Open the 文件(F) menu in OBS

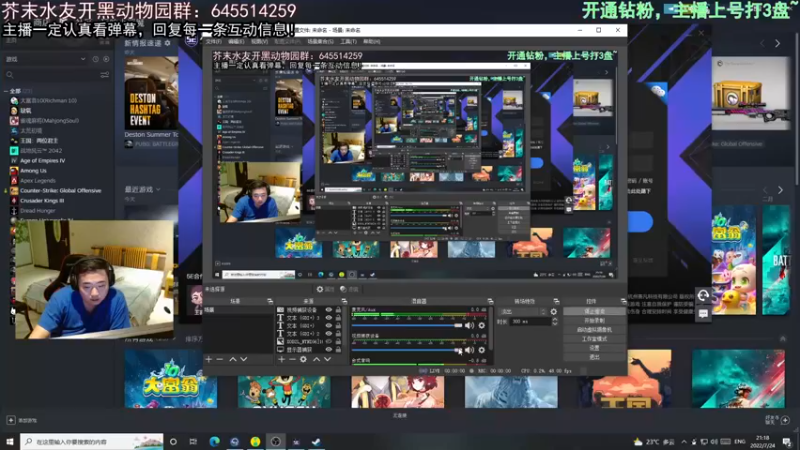click(x=213, y=41)
